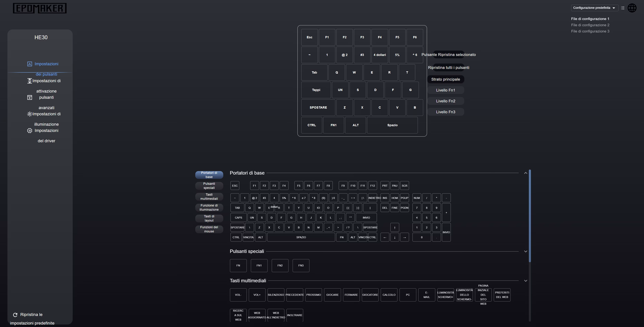Image resolution: width=644 pixels, height=327 pixels.
Task: Open Configurazione predefinita dropdown
Action: click(594, 8)
